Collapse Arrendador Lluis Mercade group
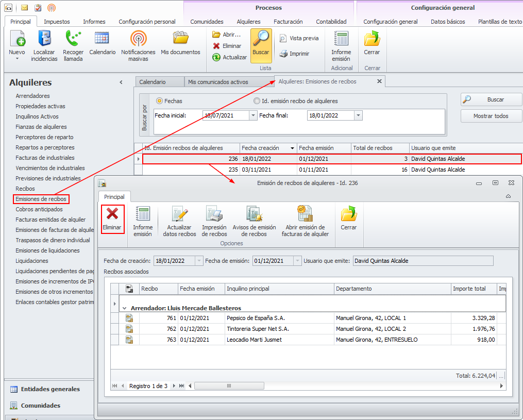The image size is (523, 420). (x=124, y=308)
